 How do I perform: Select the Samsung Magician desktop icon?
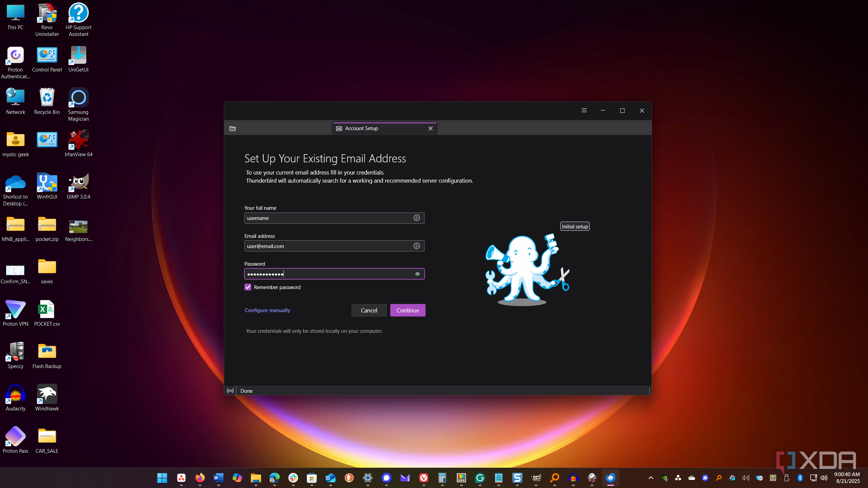pyautogui.click(x=78, y=104)
